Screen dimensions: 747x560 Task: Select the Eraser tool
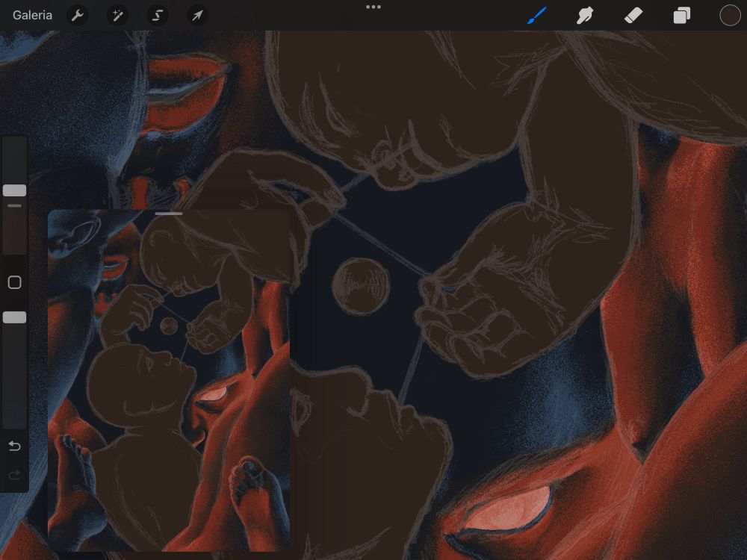[x=633, y=16]
